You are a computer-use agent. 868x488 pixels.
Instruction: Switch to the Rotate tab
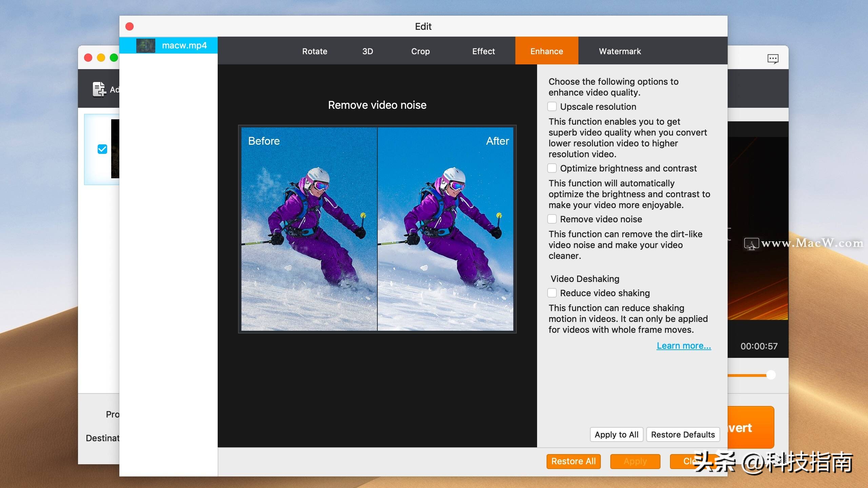pyautogui.click(x=315, y=51)
